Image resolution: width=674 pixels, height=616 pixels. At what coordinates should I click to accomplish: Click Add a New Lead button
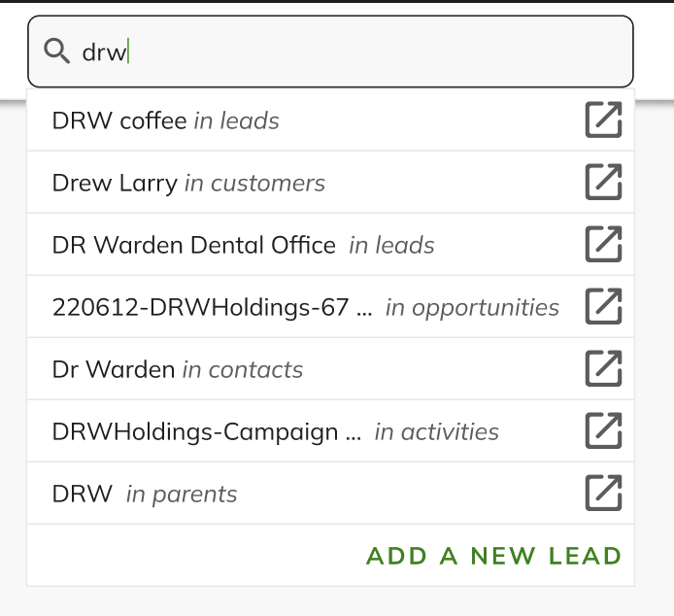coord(494,556)
